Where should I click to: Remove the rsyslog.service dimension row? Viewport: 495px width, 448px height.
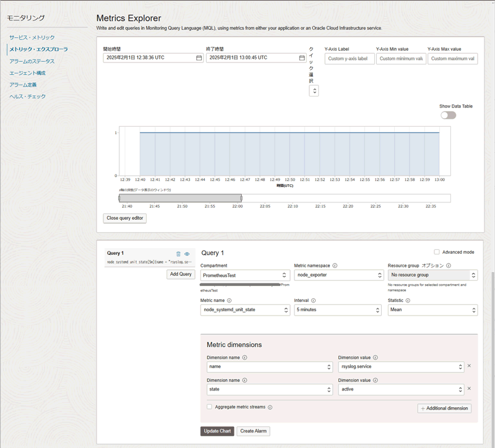[x=469, y=366]
